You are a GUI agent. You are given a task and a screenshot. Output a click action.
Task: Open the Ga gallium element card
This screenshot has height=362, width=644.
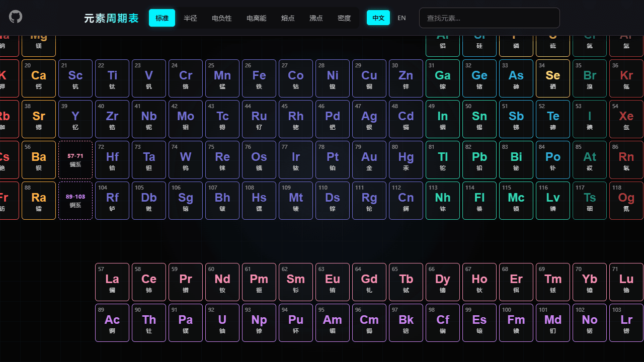443,78
